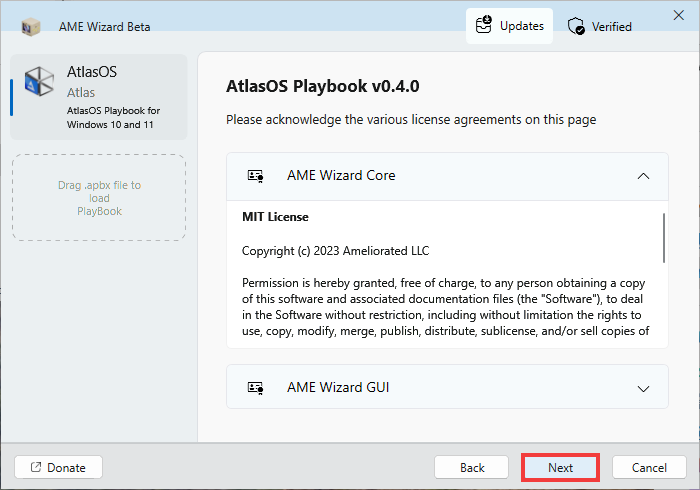The height and width of the screenshot is (490, 700).
Task: Click the AME Wizard box icon in title bar
Action: (x=31, y=27)
